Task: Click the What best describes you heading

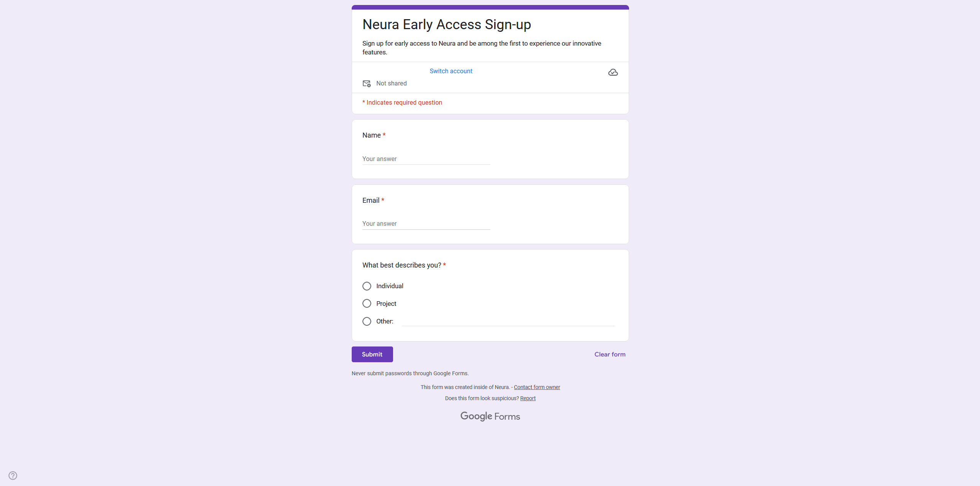Action: pyautogui.click(x=402, y=265)
